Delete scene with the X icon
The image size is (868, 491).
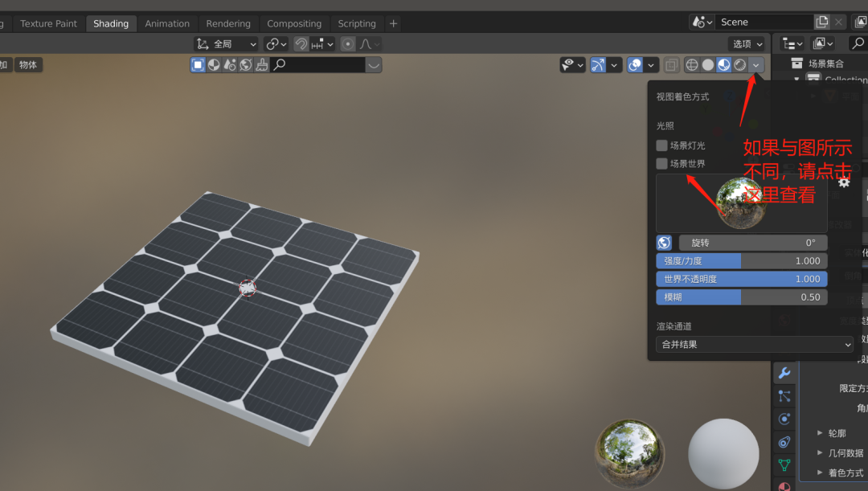coord(838,23)
